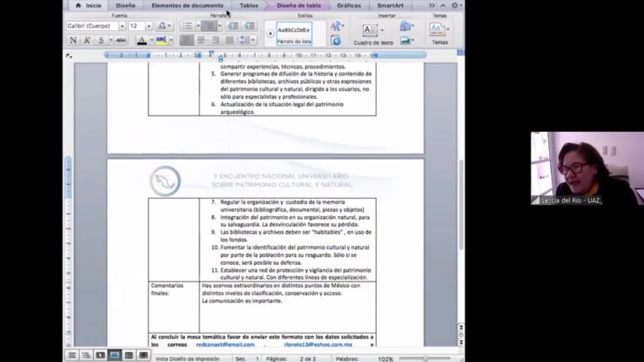Click the Calibri (Cuerpo) font name field
Image resolution: width=644 pixels, height=362 pixels.
pyautogui.click(x=92, y=26)
